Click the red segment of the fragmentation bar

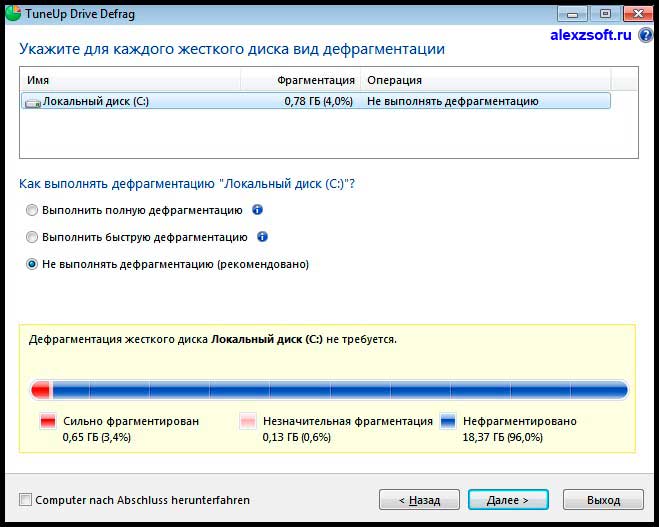[40, 390]
